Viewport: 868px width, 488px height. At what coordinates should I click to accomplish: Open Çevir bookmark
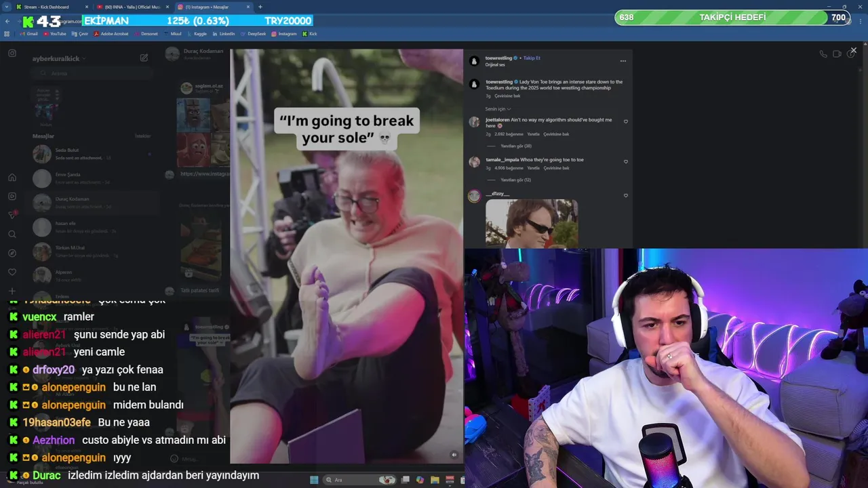[80, 33]
